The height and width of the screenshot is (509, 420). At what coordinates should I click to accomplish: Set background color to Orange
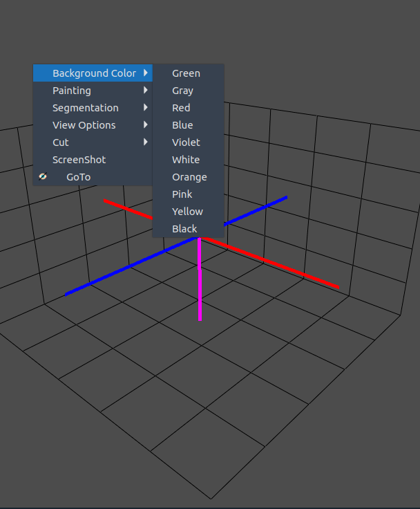[x=188, y=177]
